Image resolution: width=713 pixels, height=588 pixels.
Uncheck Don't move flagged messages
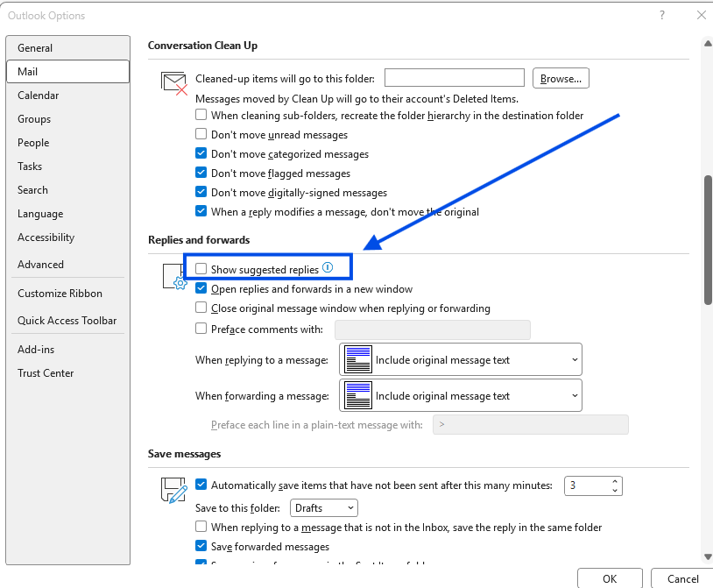pyautogui.click(x=201, y=173)
